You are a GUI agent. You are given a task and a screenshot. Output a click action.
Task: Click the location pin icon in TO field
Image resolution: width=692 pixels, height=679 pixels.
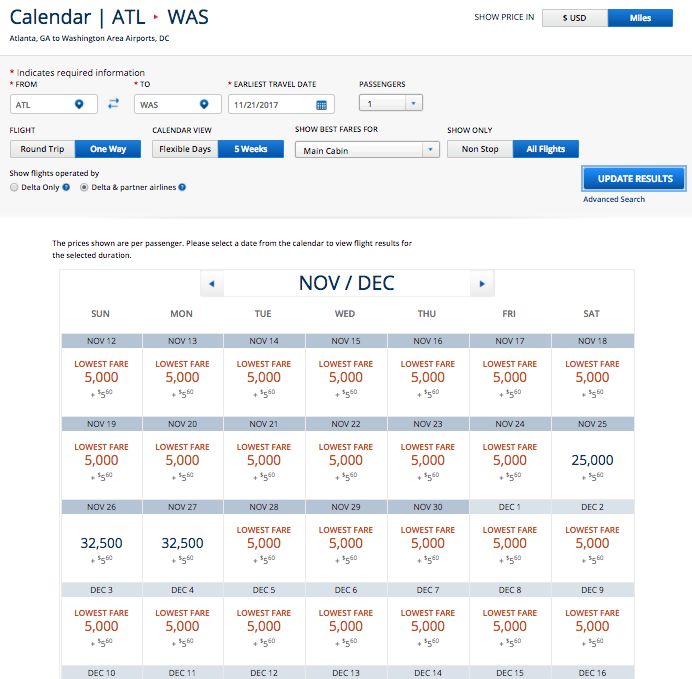click(x=204, y=104)
